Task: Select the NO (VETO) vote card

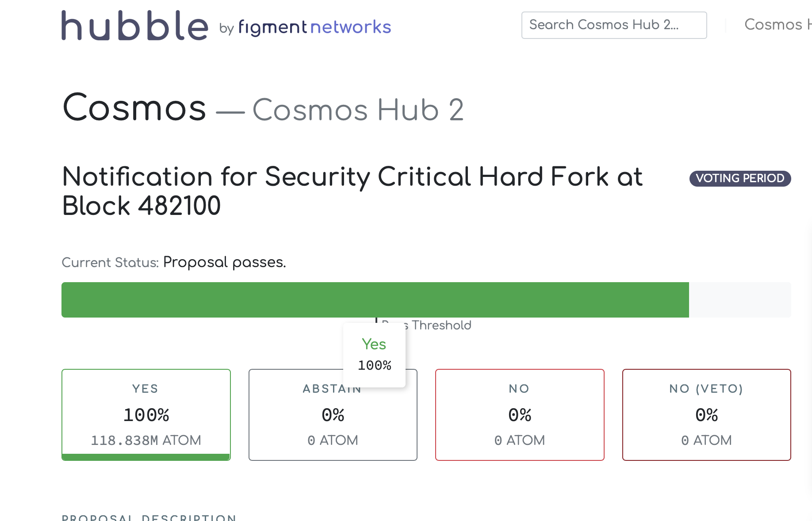Action: pos(706,414)
